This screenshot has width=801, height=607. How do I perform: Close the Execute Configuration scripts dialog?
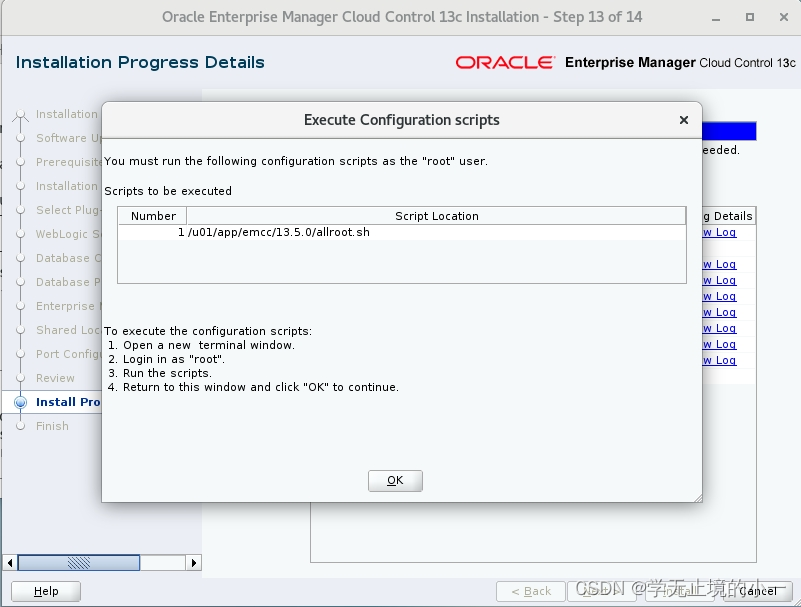click(683, 120)
